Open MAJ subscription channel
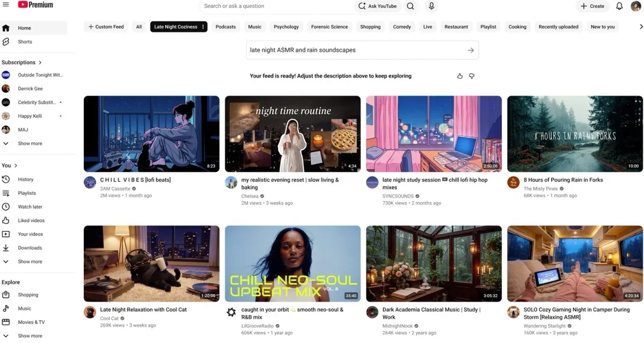 (x=34, y=130)
